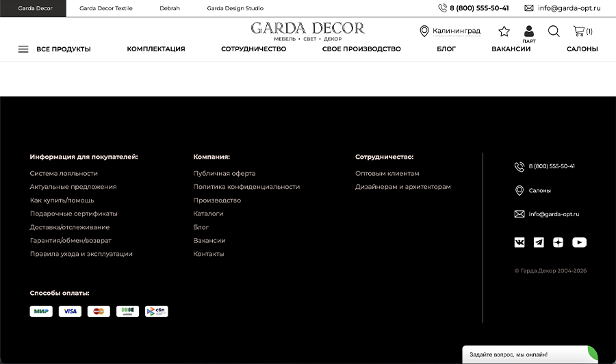The width and height of the screenshot is (616, 364).
Task: Open the Гарантия/обмен/возврат link
Action: point(70,240)
